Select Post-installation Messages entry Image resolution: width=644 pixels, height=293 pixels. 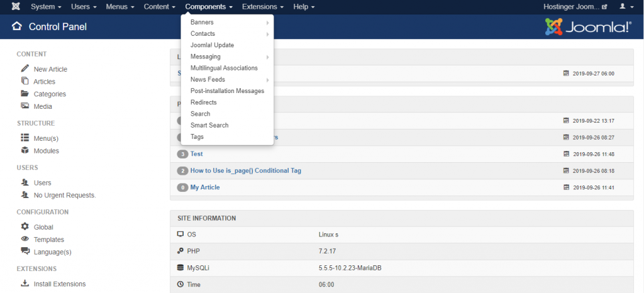(x=227, y=91)
